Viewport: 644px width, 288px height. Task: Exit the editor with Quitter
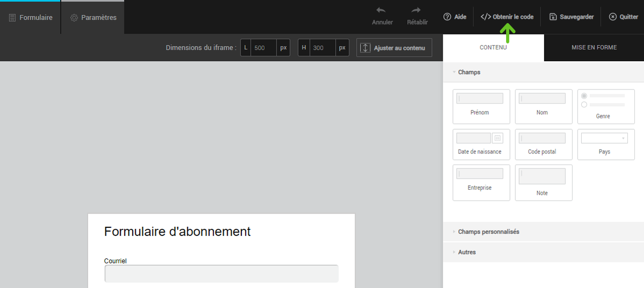[x=623, y=17]
